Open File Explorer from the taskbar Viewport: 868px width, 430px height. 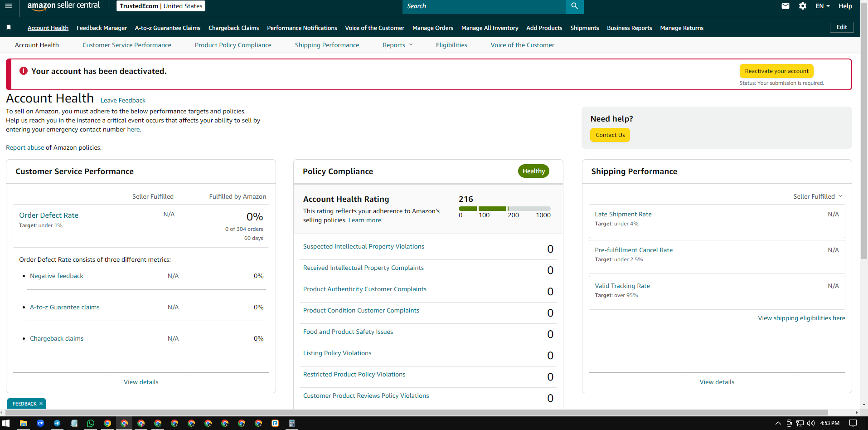[x=24, y=423]
